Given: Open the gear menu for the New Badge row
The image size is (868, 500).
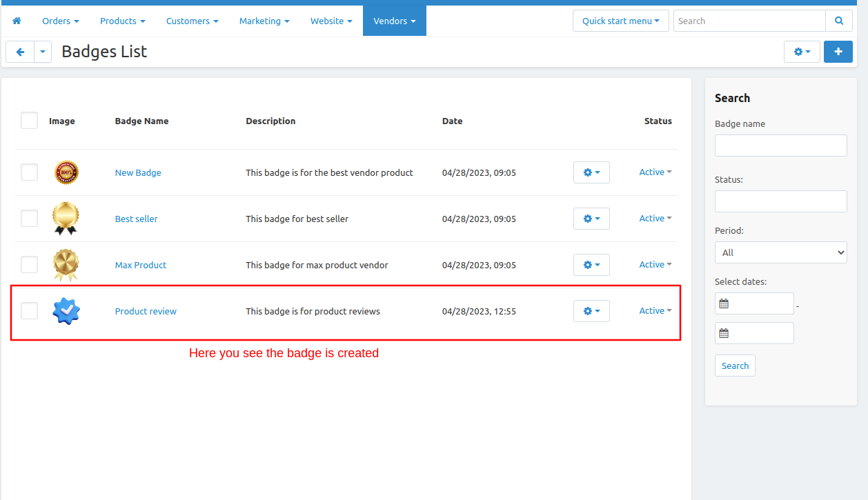Looking at the screenshot, I should tap(591, 172).
